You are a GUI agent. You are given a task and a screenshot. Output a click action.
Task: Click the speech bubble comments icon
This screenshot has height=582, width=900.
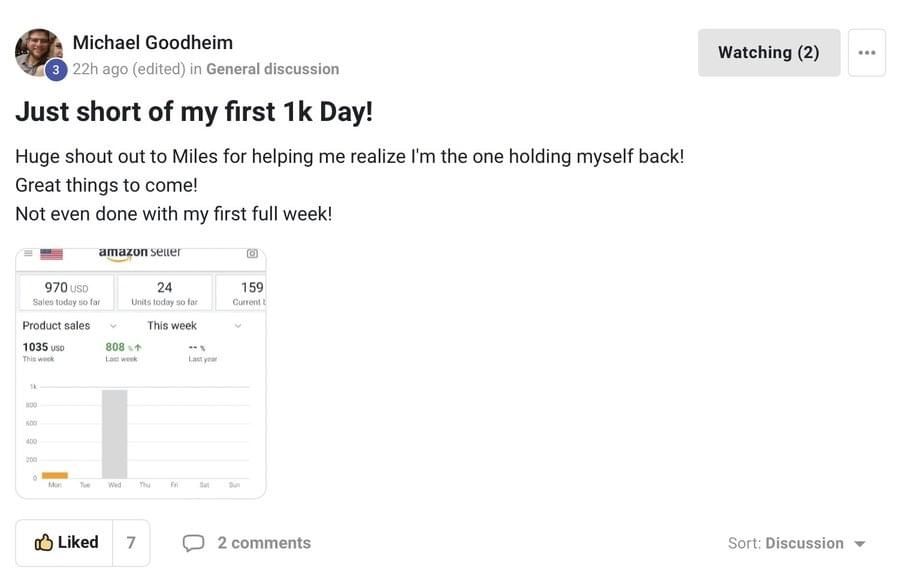click(193, 543)
